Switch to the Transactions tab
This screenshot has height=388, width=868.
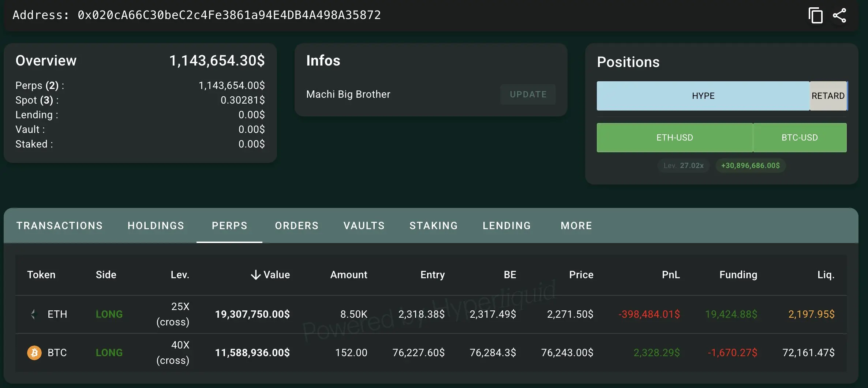pyautogui.click(x=60, y=225)
